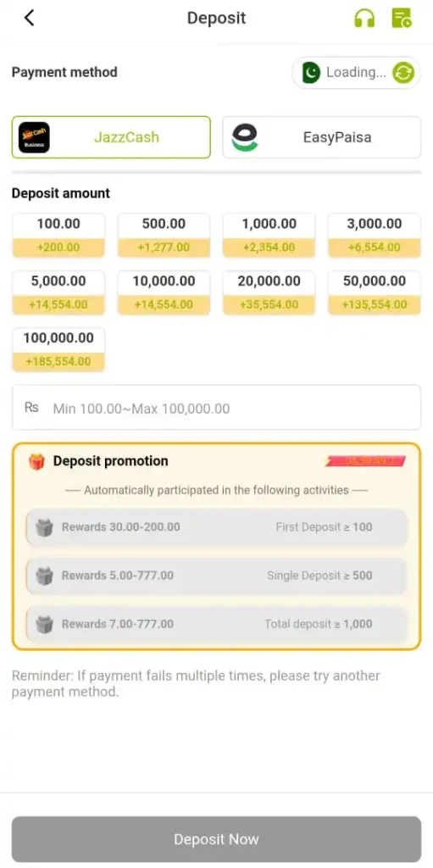This screenshot has height=868, width=433.
Task: Tap the JazzCash logo icon
Action: (34, 137)
